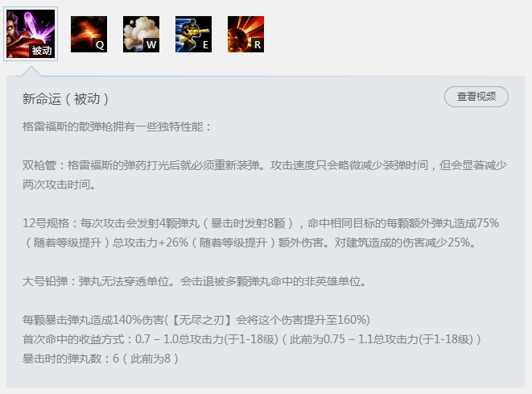This screenshot has width=532, height=394.
Task: Click the 查看视频 button
Action: tap(476, 97)
